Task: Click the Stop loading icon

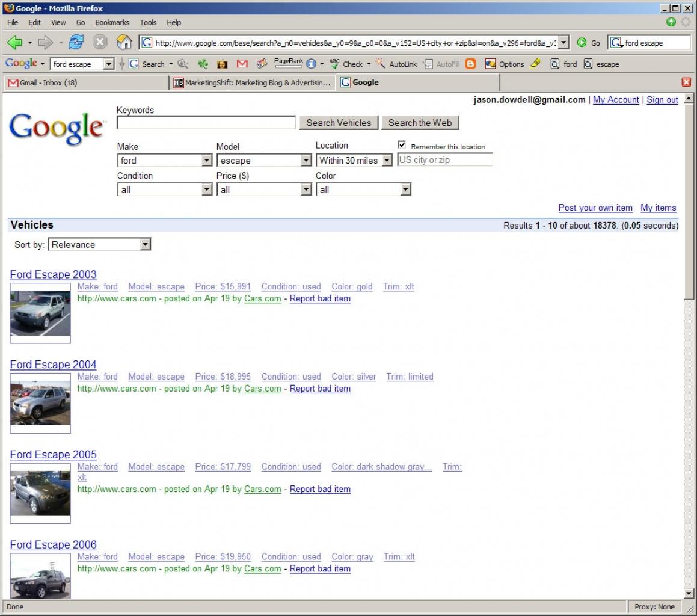Action: tap(100, 42)
